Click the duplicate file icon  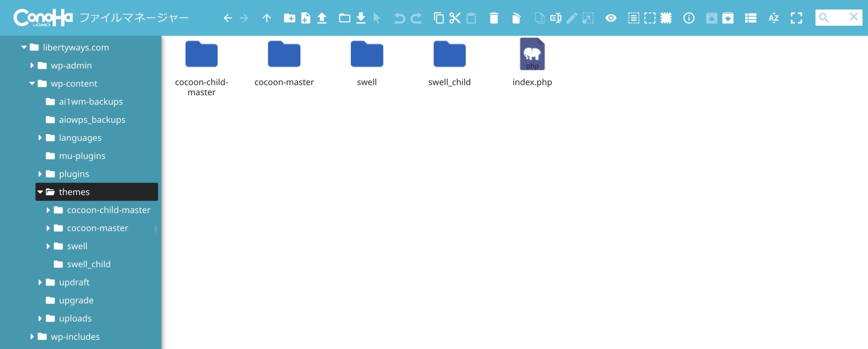539,18
